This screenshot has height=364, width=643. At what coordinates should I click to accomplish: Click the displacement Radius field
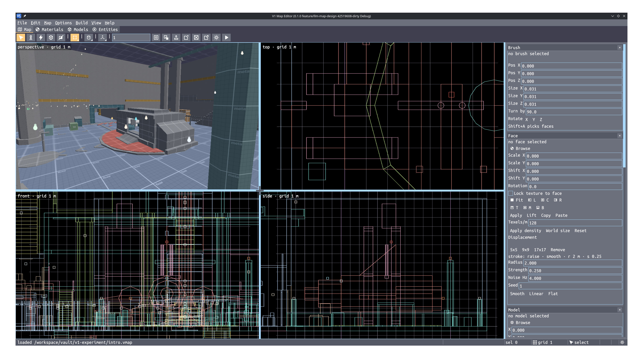[572, 263]
